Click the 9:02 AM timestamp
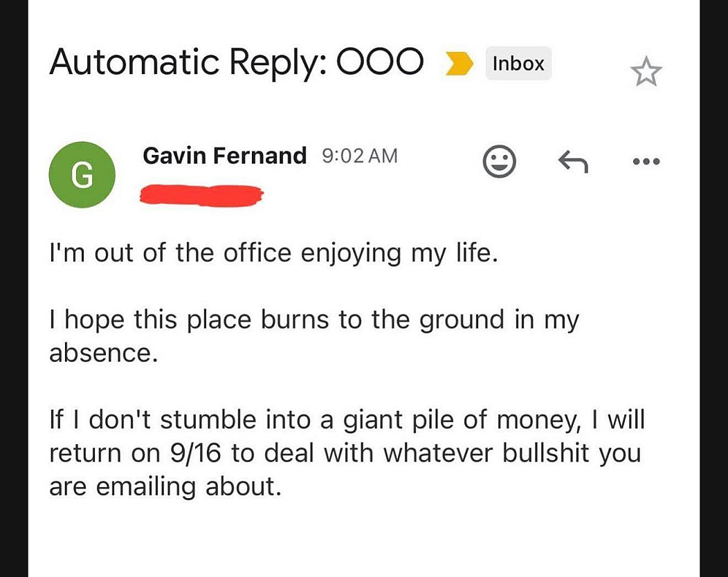The image size is (728, 577). coord(360,156)
